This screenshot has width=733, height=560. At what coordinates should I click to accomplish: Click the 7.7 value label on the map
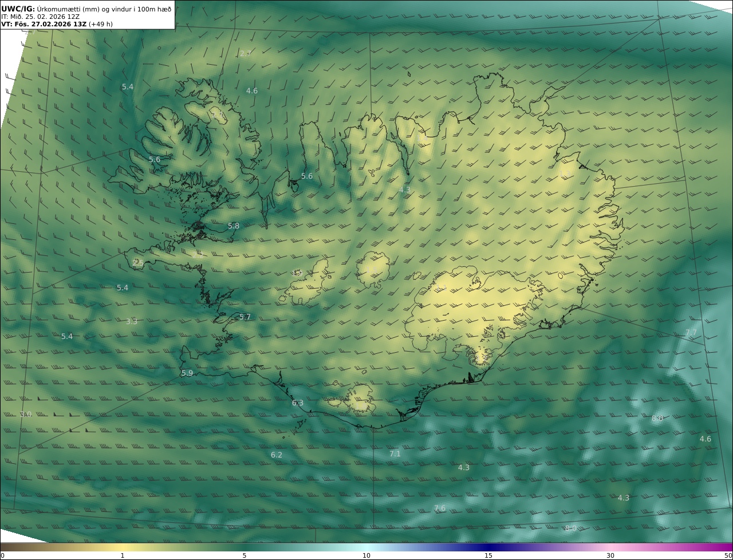coord(691,332)
